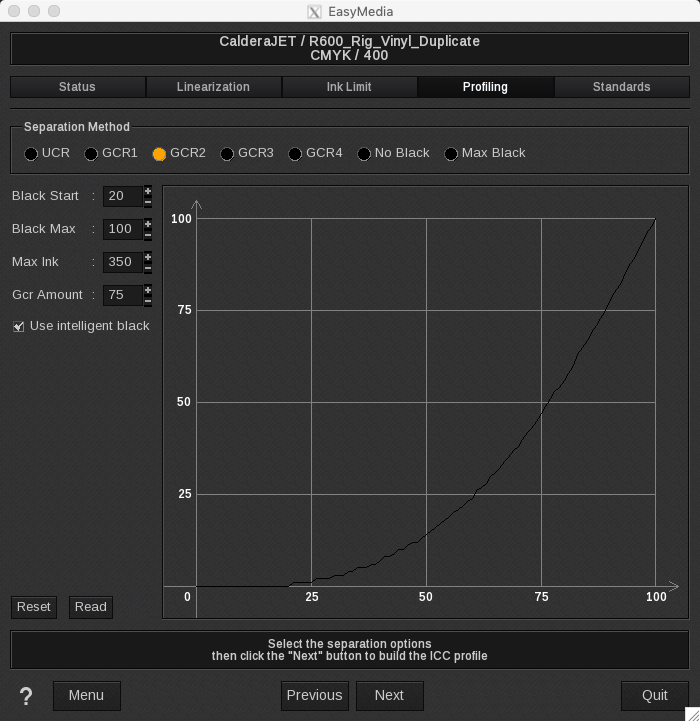Viewport: 700px width, 721px height.
Task: Decrease Black Max with minus stepper
Action: point(148,235)
